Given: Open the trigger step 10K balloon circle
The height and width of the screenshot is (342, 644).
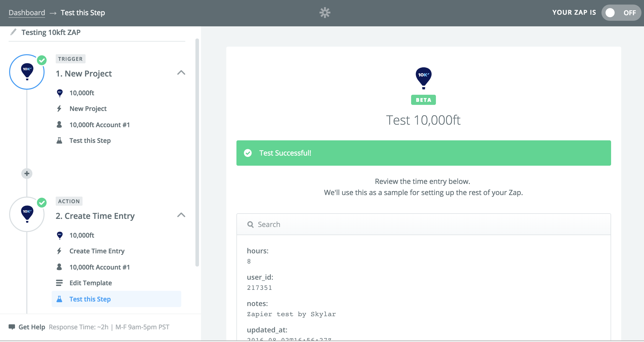Looking at the screenshot, I should pos(27,72).
